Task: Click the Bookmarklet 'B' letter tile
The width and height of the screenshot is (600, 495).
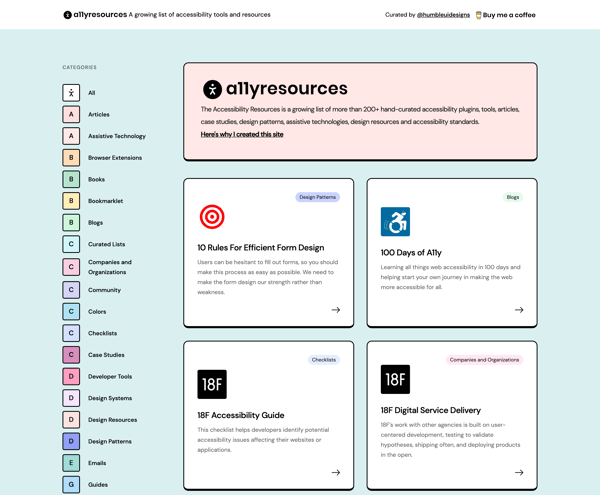Action: tap(71, 201)
